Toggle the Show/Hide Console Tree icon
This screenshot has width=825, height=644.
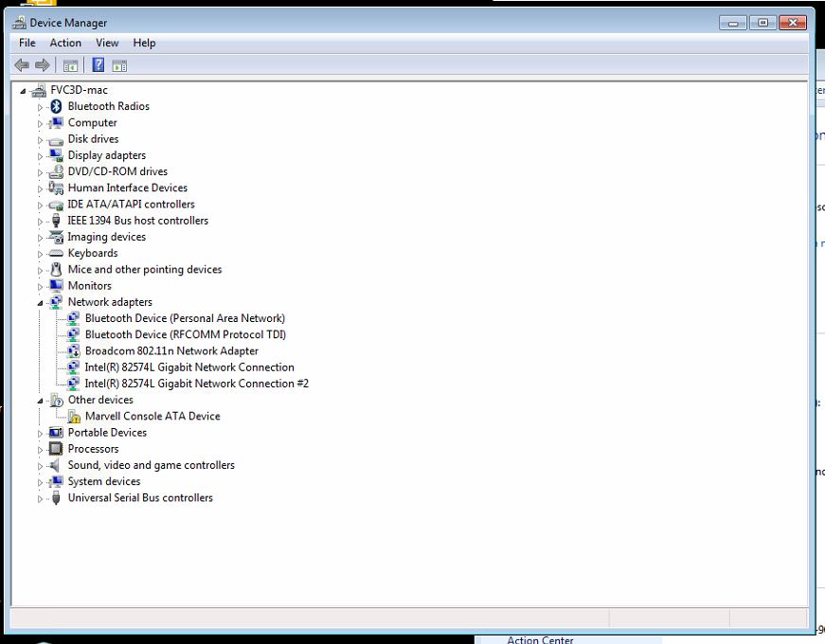coord(69,64)
